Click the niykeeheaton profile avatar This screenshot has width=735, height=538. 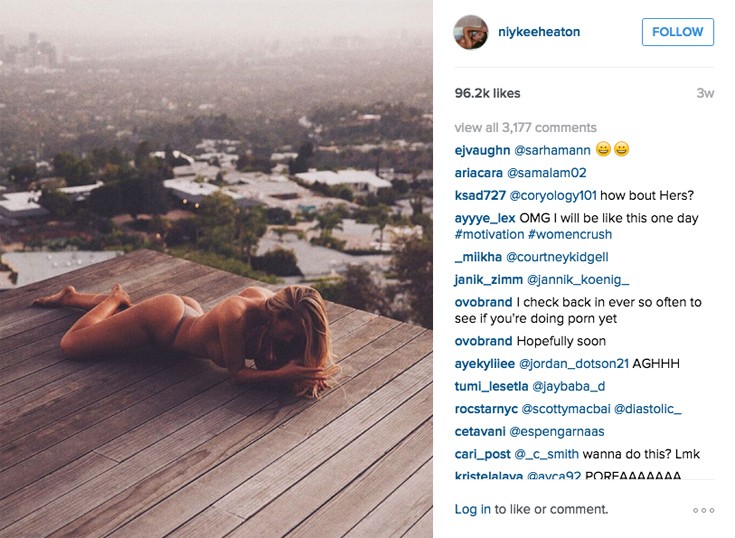tap(471, 32)
